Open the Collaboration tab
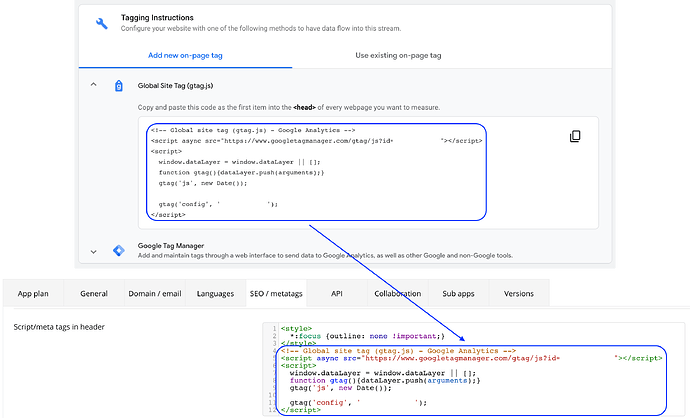 [x=397, y=293]
